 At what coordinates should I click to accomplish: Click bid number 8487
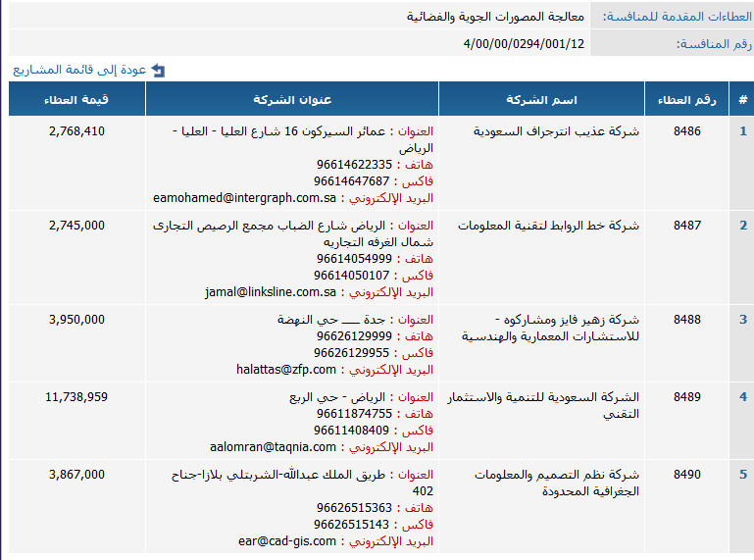pyautogui.click(x=687, y=226)
